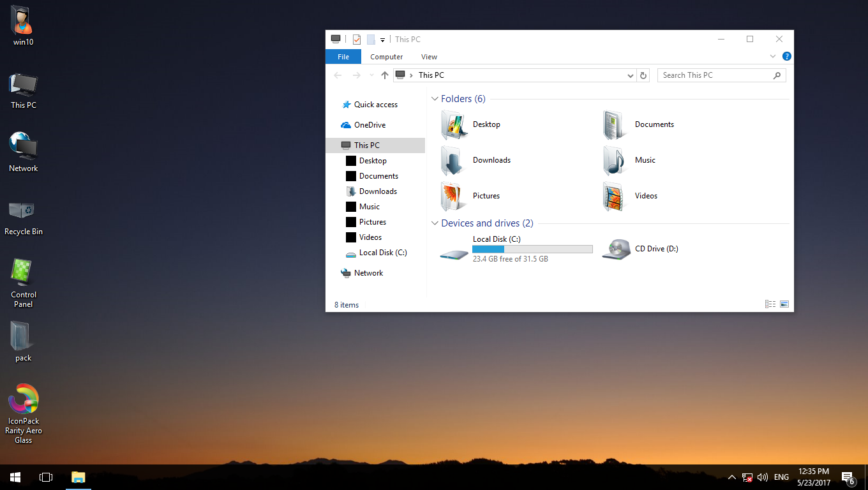Refresh the This PC address bar
The width and height of the screenshot is (868, 490).
643,75
